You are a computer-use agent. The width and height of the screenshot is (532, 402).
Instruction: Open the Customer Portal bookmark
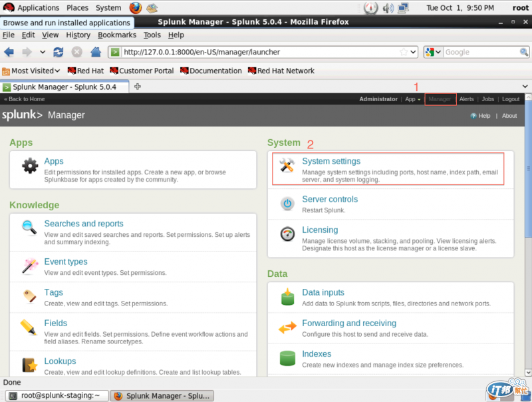(142, 71)
